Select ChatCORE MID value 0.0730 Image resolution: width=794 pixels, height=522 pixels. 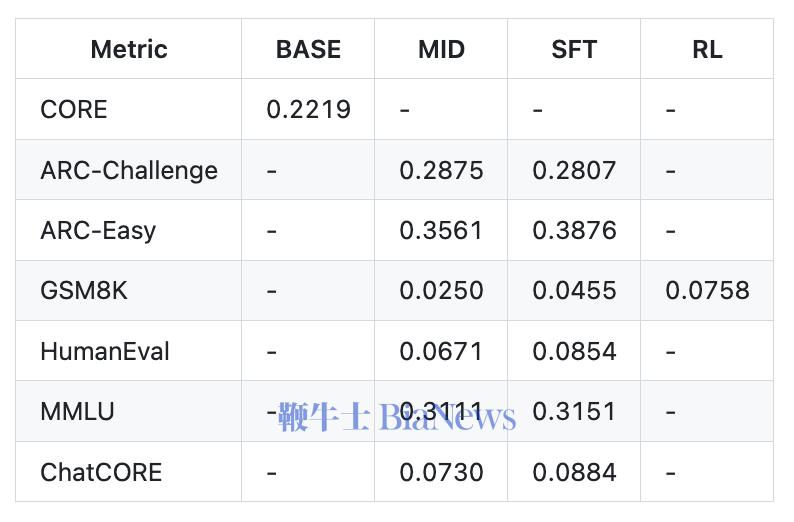coord(441,472)
